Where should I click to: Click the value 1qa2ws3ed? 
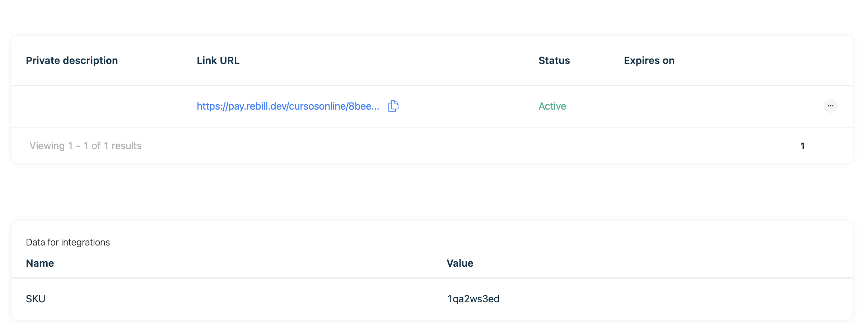point(473,299)
